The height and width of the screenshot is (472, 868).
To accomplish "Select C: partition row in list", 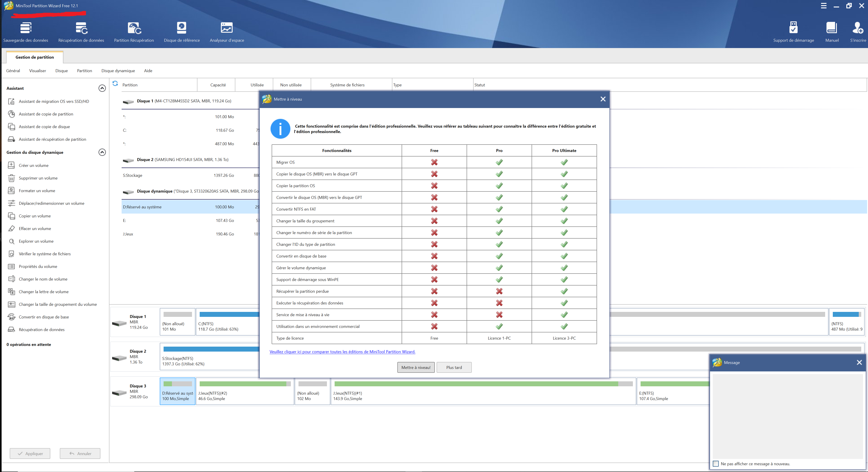I will [190, 130].
